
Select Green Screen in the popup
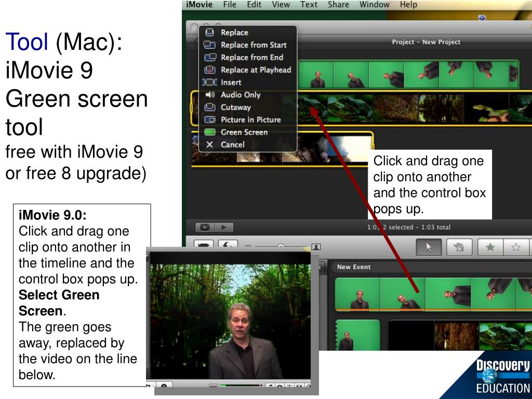[248, 132]
